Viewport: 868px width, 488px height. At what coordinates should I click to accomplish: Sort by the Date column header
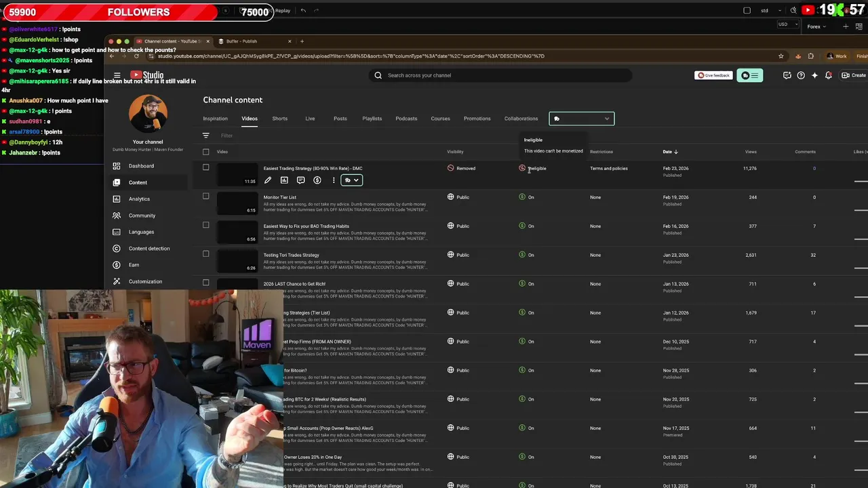pos(670,152)
